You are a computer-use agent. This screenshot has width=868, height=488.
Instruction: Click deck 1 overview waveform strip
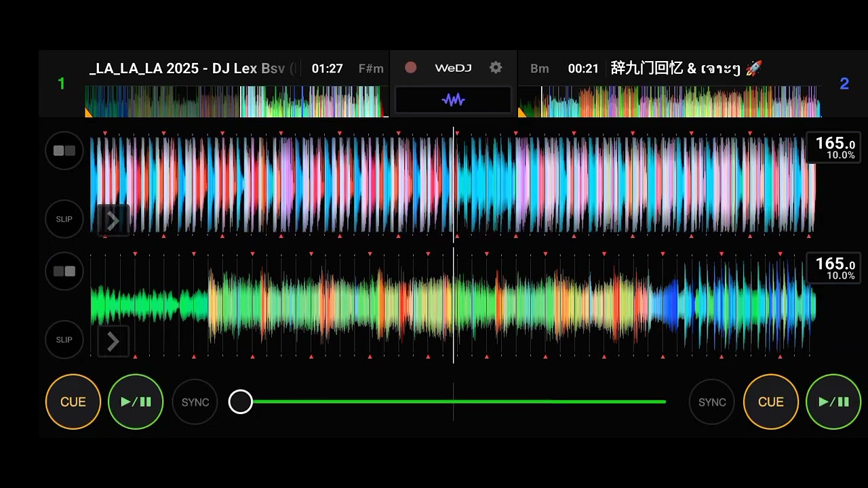pos(237,102)
